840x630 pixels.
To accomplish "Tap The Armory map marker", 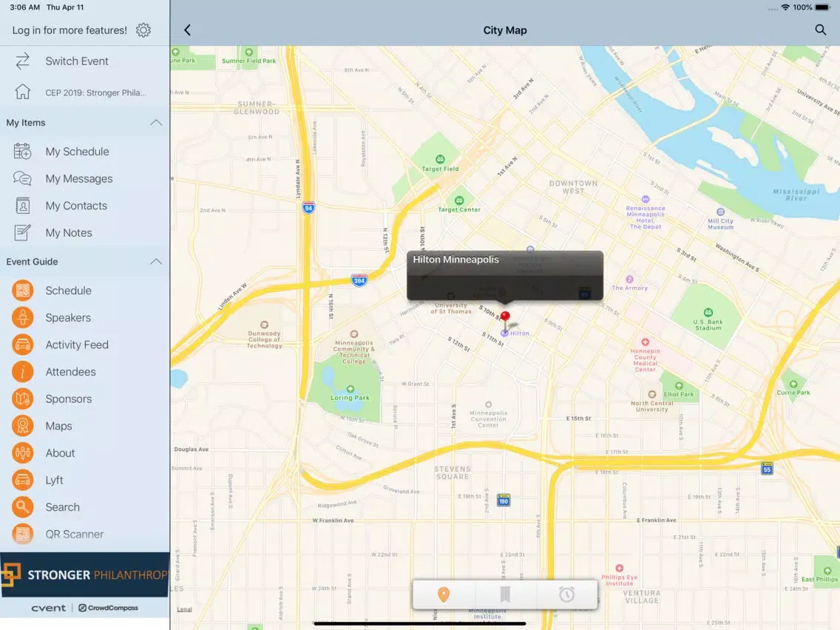I will click(x=629, y=279).
